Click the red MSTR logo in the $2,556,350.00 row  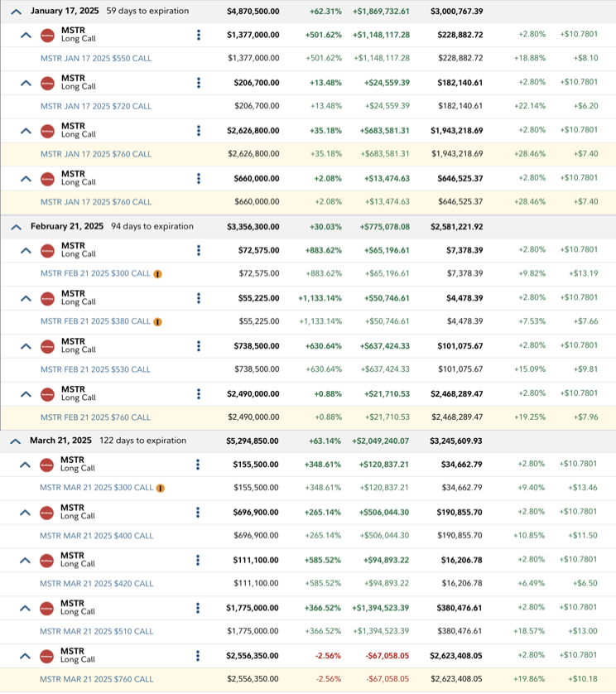[46, 657]
